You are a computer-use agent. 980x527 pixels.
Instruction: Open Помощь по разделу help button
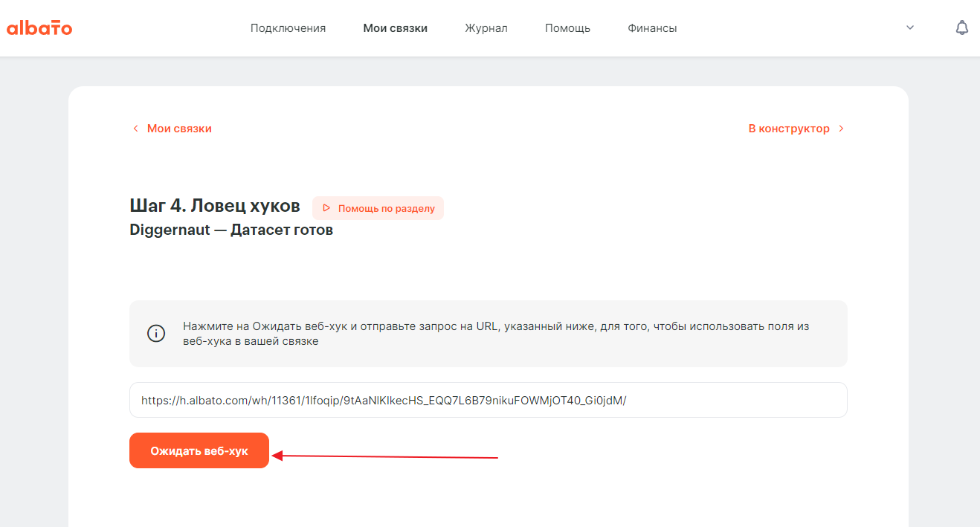point(378,208)
